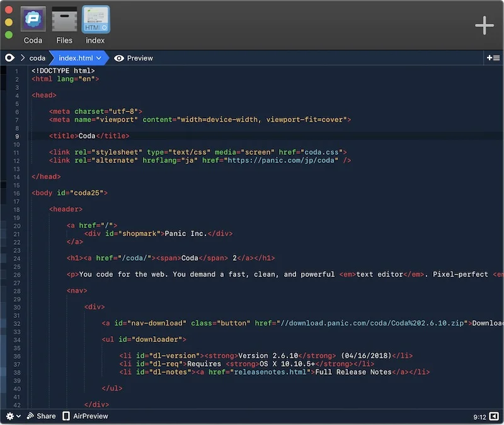Image resolution: width=504 pixels, height=425 pixels.
Task: Click the Share button
Action: click(41, 416)
